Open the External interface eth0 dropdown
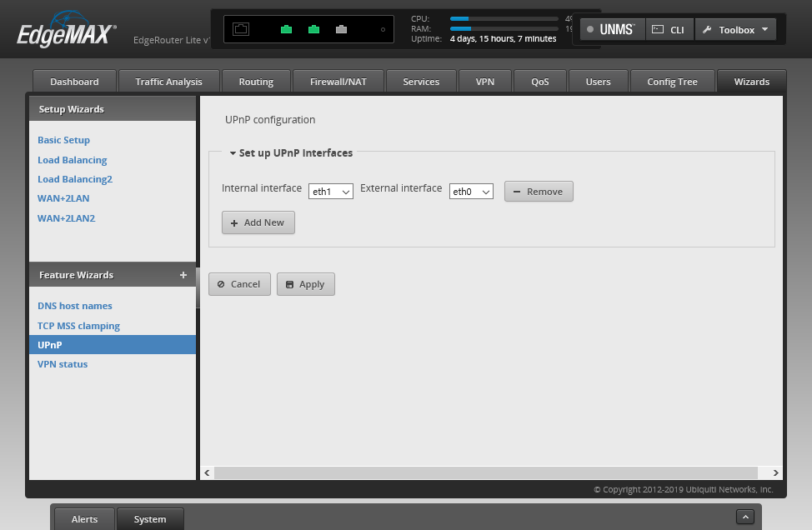 471,192
